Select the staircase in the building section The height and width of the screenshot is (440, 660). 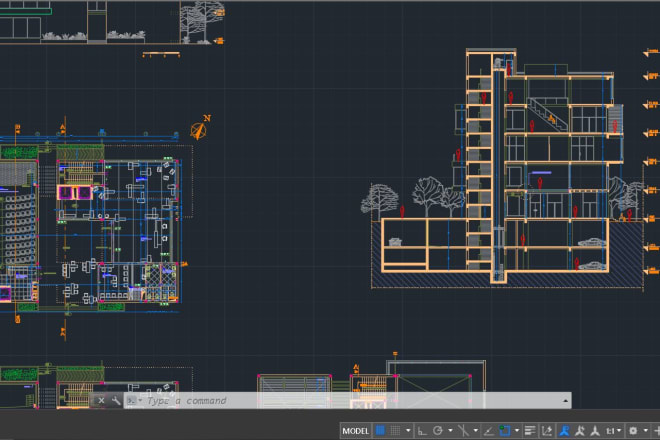(548, 115)
